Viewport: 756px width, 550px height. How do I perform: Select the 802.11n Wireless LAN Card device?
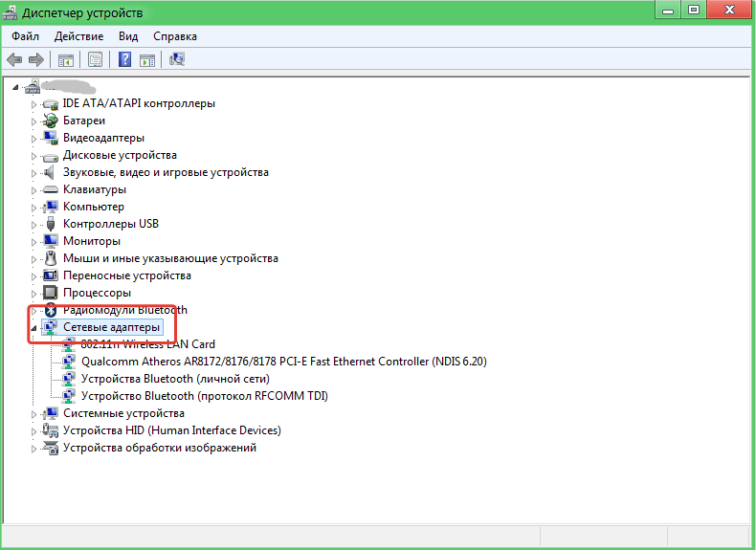(x=147, y=344)
